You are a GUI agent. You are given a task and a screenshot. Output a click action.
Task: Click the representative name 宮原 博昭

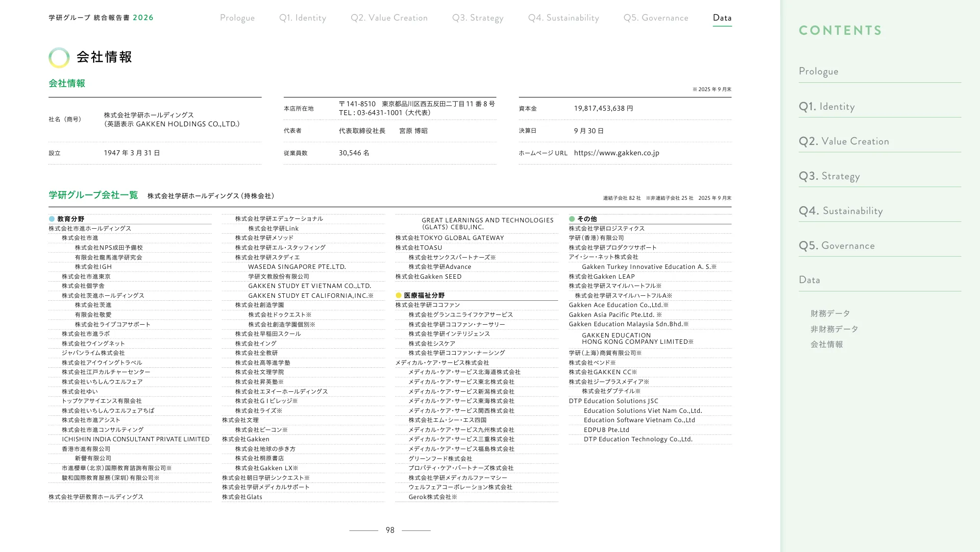414,131
